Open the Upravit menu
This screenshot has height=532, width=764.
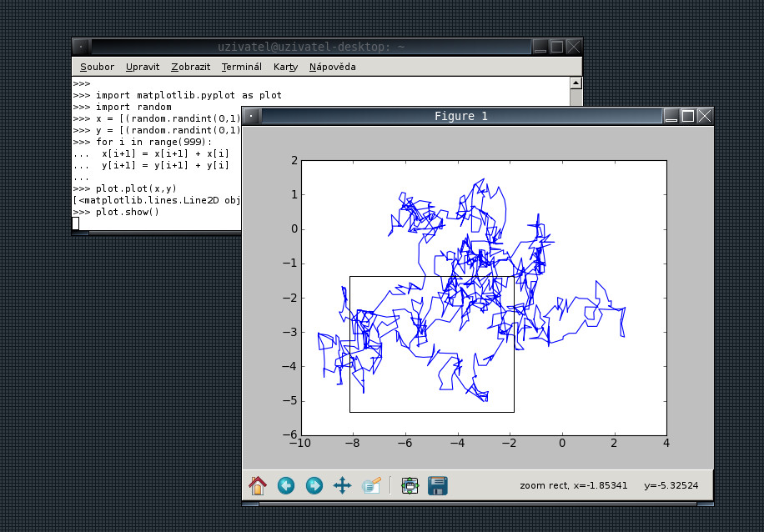(143, 67)
